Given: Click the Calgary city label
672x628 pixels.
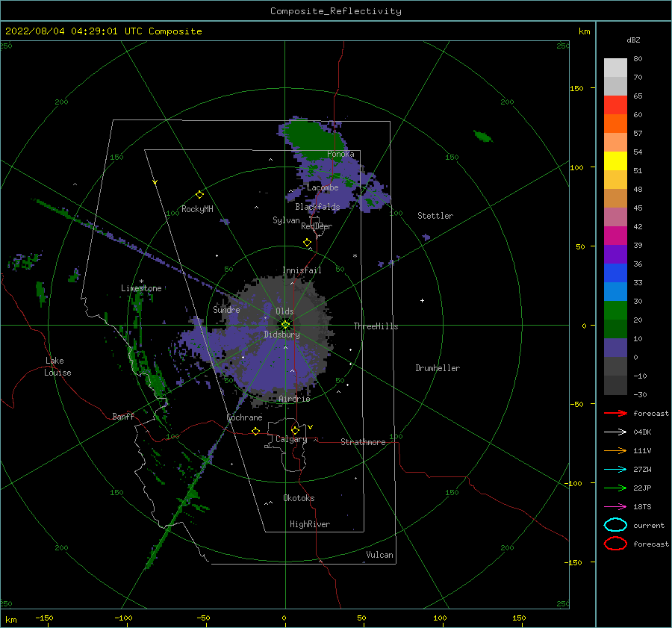Looking at the screenshot, I should point(291,439).
